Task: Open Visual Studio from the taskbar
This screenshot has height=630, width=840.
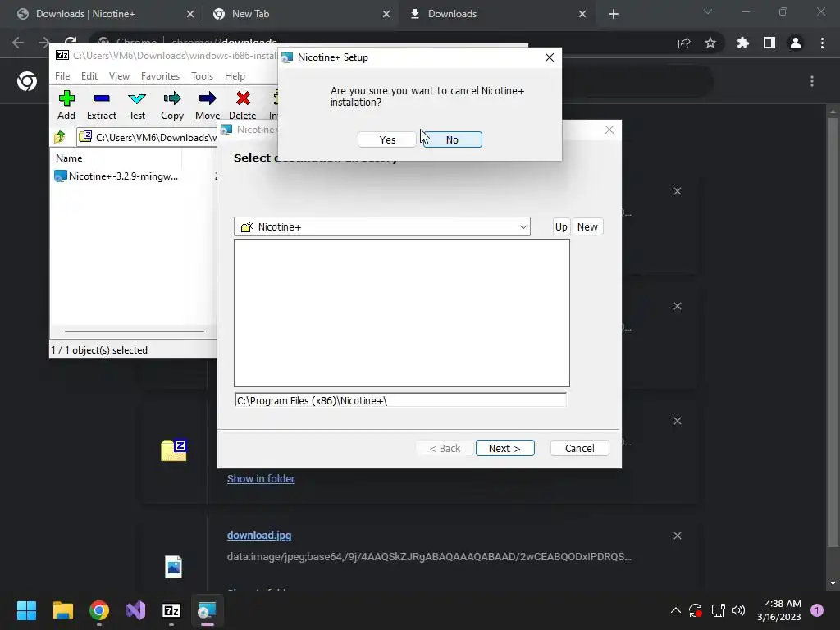Action: pyautogui.click(x=135, y=610)
